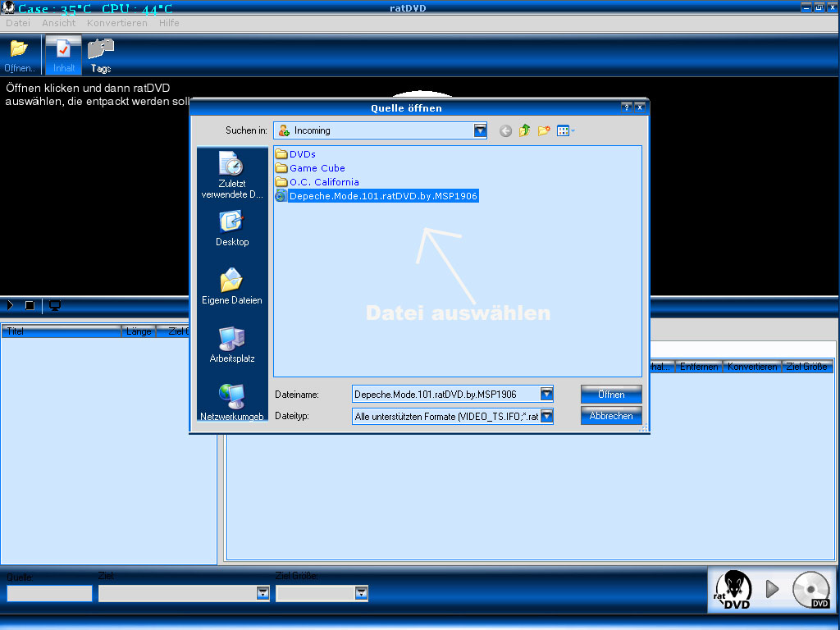Open the Konvertieren menu

116,23
